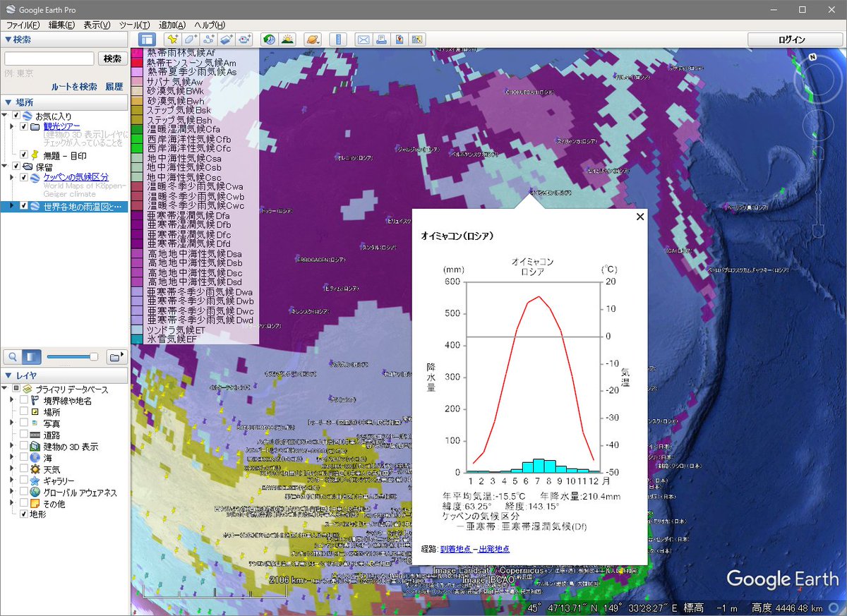Collapse the 場所 panel header
The image size is (847, 616).
(x=64, y=102)
